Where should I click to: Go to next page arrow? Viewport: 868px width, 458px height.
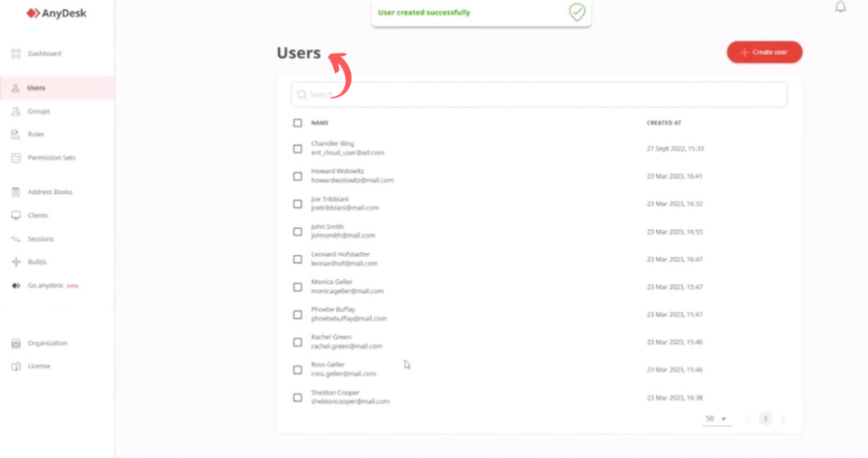[x=782, y=419]
